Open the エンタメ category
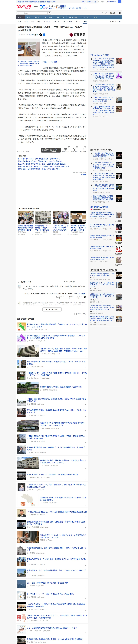This screenshot has width=138, height=644. tap(47, 22)
